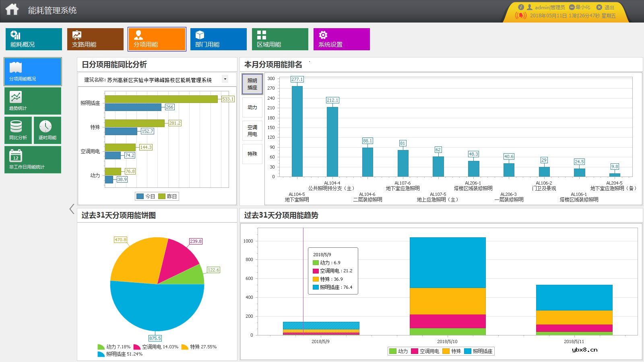The image size is (644, 362).
Task: Toggle the 今日 legend in the comparison chart
Action: click(x=145, y=196)
